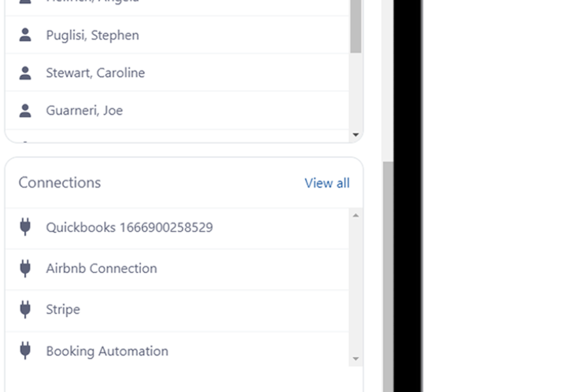The width and height of the screenshot is (588, 392).
Task: Click the main page vertical scrollbar thumb
Action: click(x=388, y=274)
